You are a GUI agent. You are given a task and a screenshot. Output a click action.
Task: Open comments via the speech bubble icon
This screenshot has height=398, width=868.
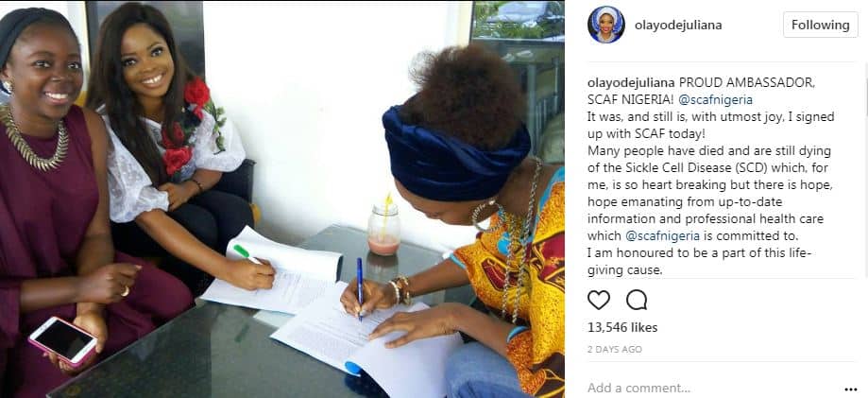click(637, 300)
